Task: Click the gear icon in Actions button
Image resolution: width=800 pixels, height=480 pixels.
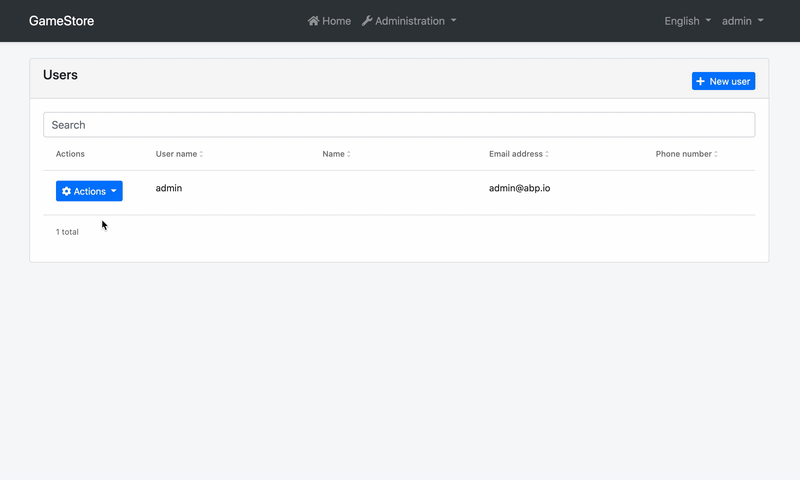Action: coord(66,191)
